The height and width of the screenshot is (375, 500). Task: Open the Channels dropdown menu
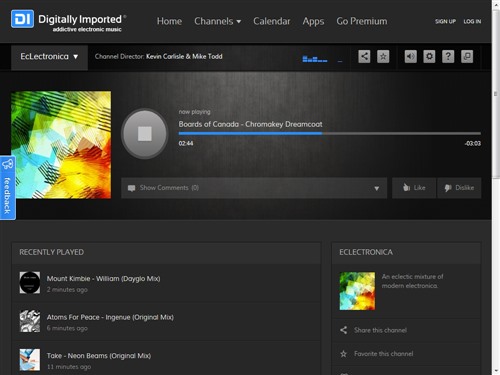click(x=217, y=21)
